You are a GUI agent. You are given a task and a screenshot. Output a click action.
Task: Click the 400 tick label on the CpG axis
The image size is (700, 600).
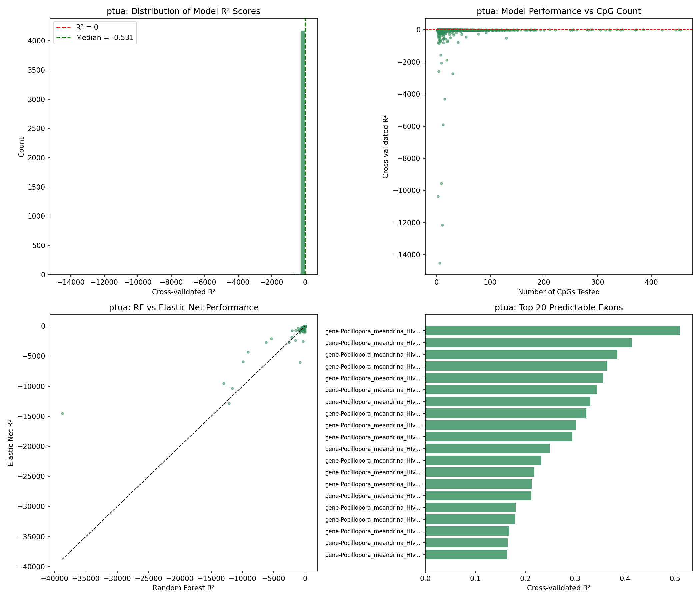651,282
